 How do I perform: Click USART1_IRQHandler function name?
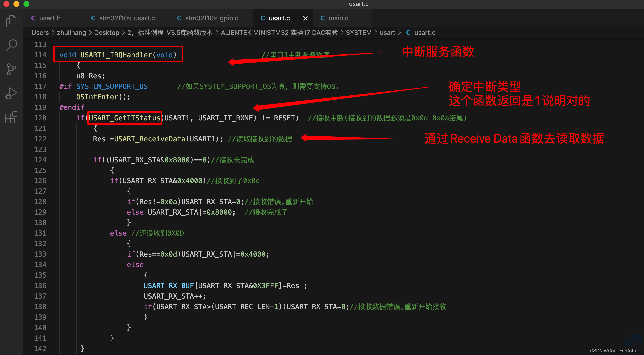[x=116, y=55]
